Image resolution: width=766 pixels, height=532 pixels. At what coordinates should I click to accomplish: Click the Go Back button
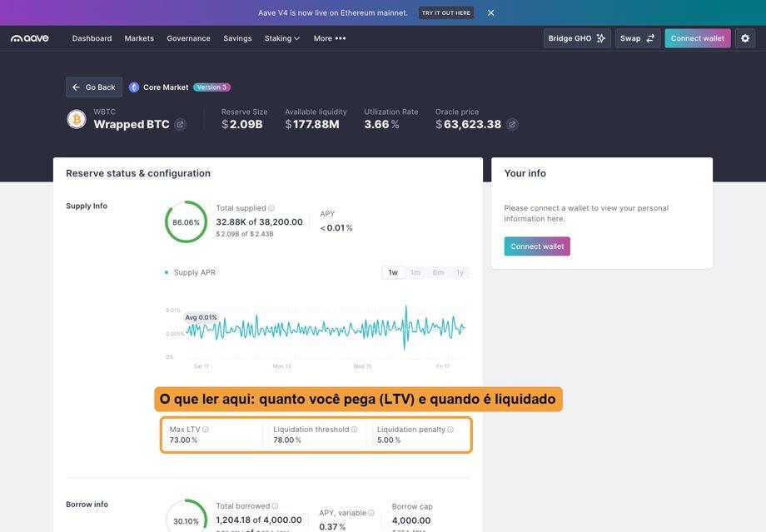(94, 87)
